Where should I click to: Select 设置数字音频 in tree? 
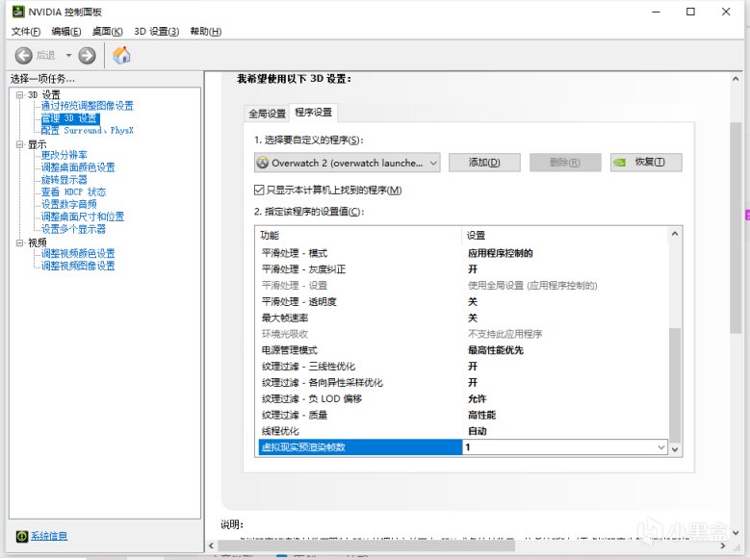69,204
